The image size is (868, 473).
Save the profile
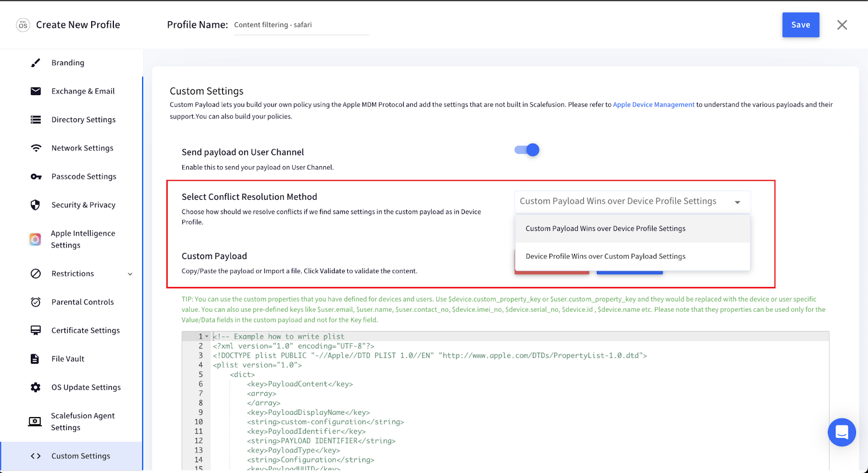(x=801, y=25)
